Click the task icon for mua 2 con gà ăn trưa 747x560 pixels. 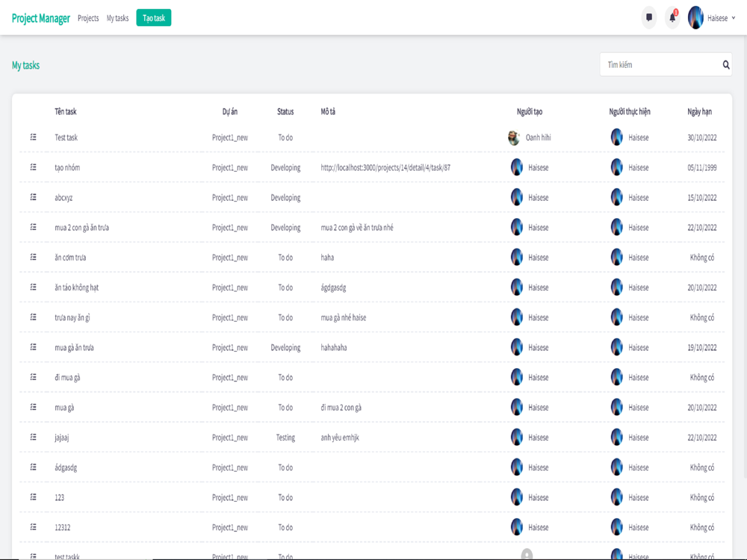(34, 227)
